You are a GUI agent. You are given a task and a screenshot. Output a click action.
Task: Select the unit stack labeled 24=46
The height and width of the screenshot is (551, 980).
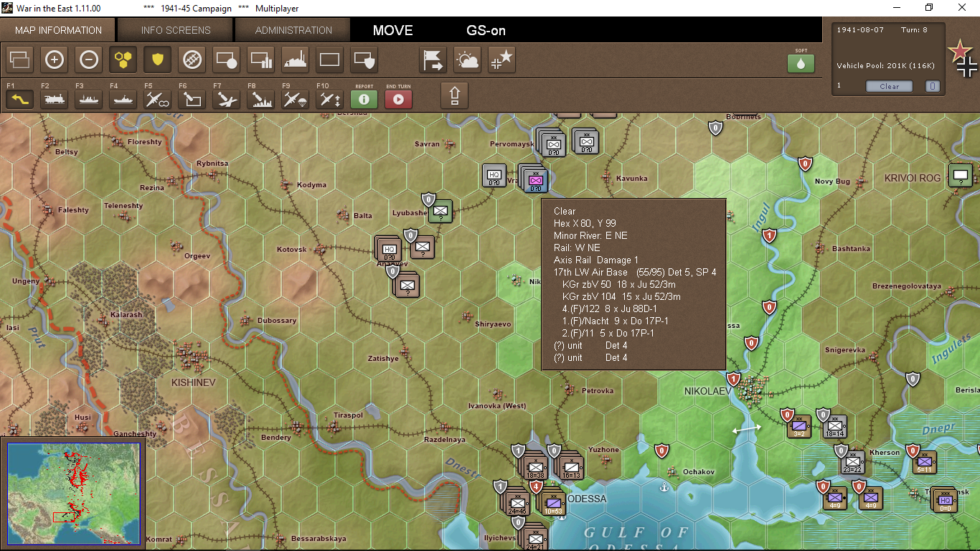517,504
